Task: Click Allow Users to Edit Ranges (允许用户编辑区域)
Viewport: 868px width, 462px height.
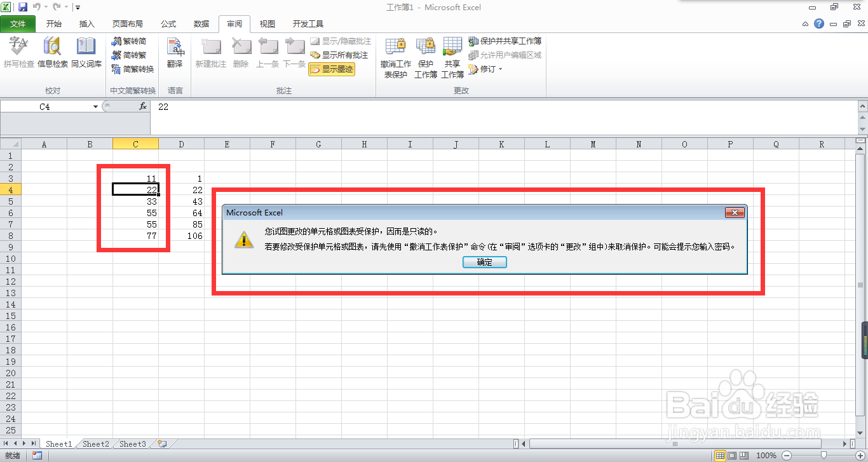Action: (505, 55)
